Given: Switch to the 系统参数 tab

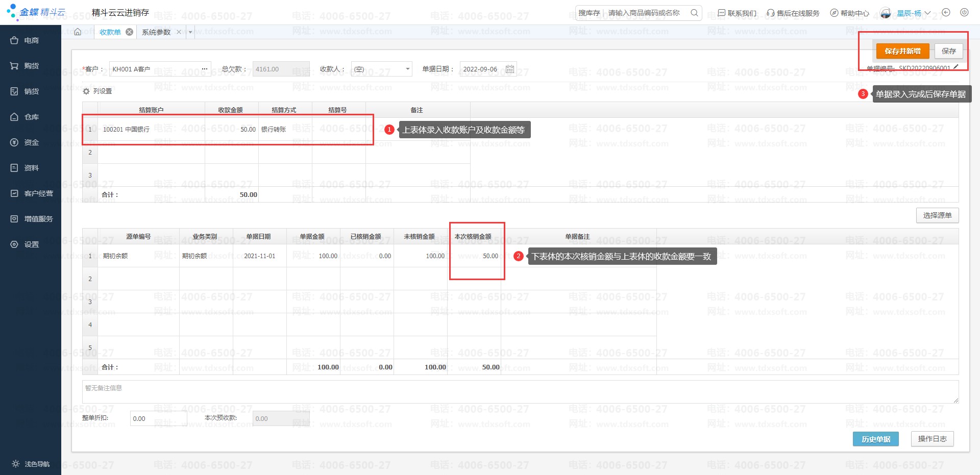Looking at the screenshot, I should (156, 32).
